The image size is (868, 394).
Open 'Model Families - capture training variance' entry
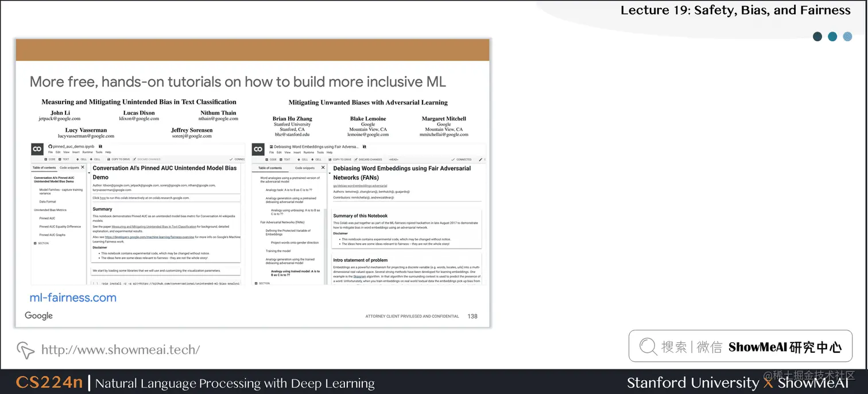click(x=61, y=192)
